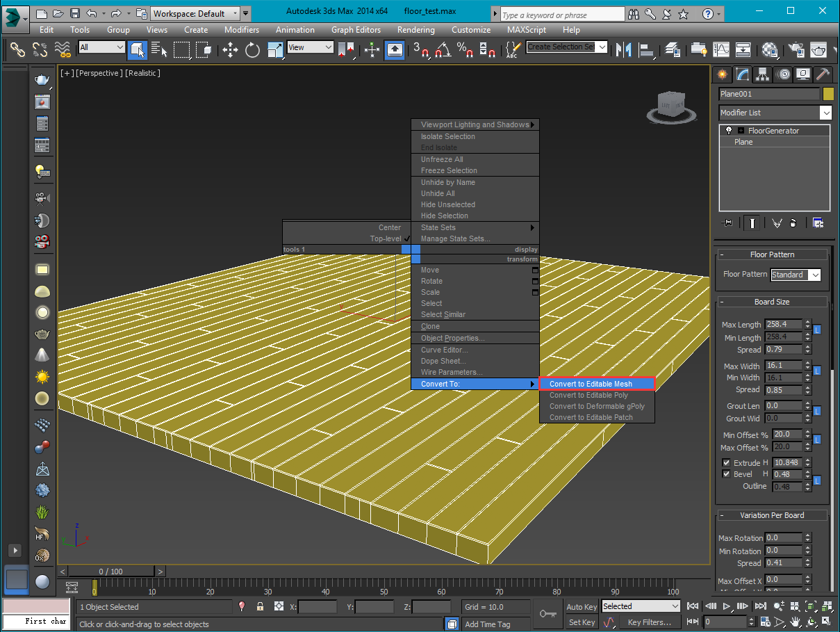840x632 pixels.
Task: Open Key Filters... dialog
Action: click(650, 622)
